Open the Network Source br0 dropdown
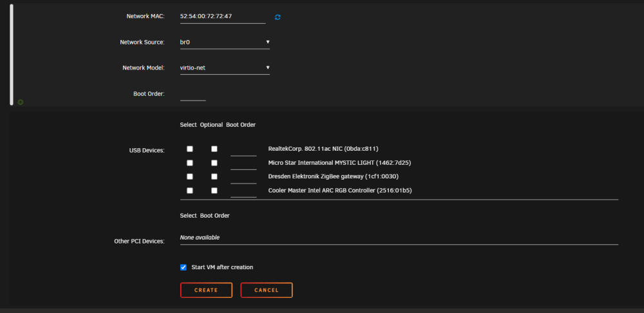Screen dimensions: 644x313 pos(225,43)
